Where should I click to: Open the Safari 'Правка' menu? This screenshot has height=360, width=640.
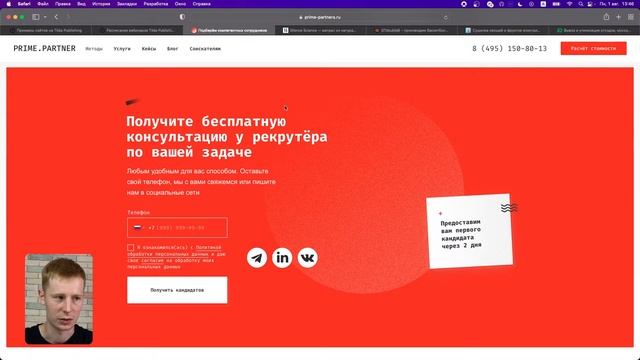coord(62,4)
